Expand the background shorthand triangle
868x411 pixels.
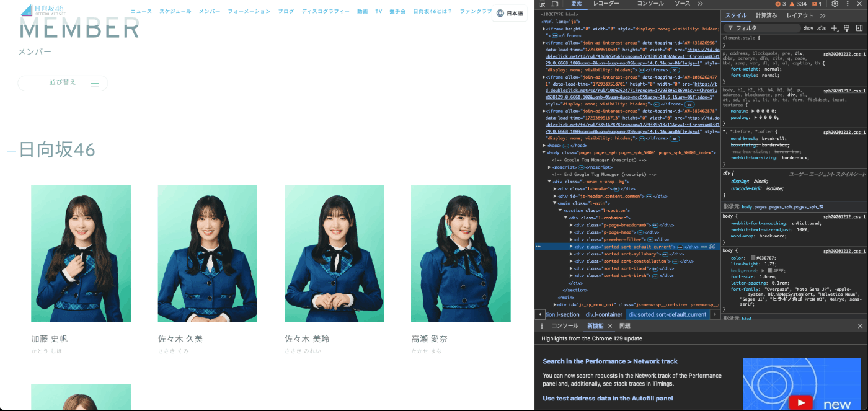[763, 271]
